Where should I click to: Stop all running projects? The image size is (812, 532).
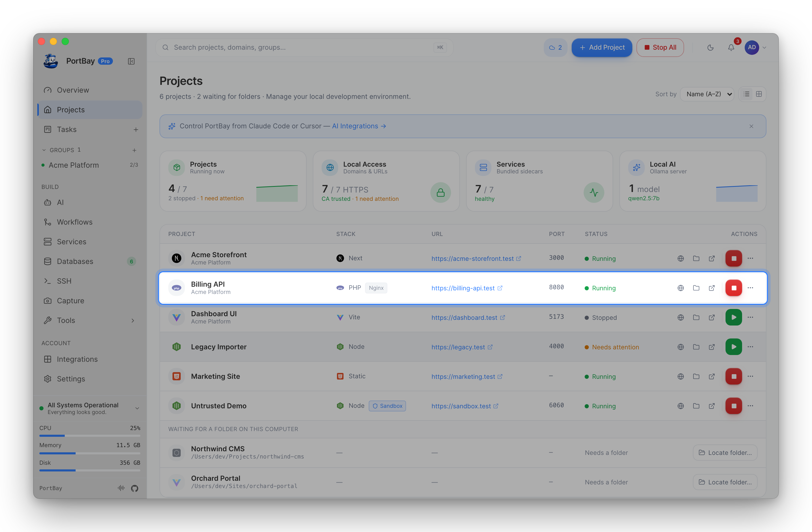[x=660, y=48]
